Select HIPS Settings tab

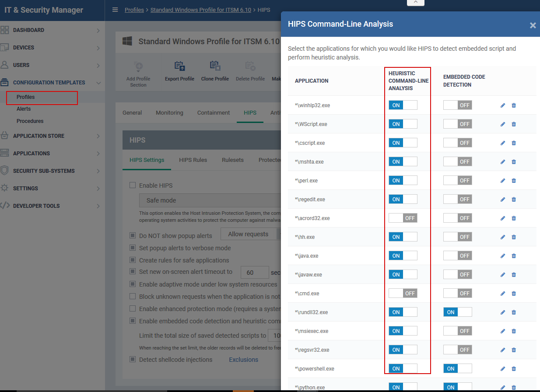(147, 160)
